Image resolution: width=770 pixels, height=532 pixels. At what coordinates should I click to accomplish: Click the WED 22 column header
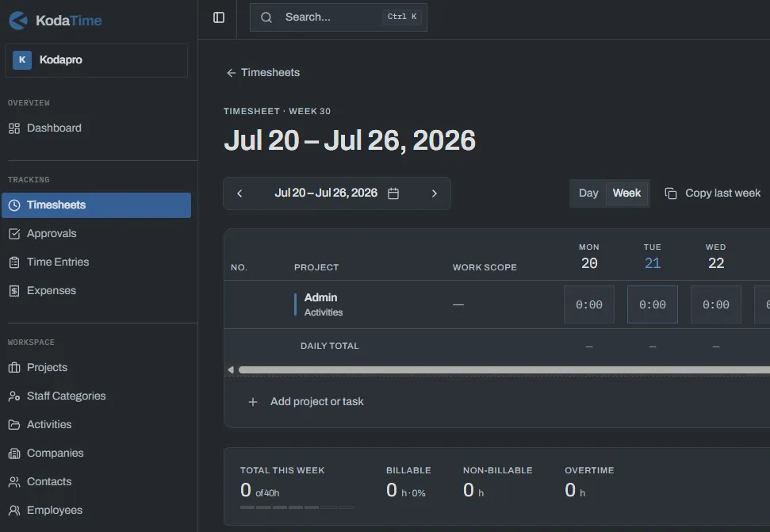point(715,257)
